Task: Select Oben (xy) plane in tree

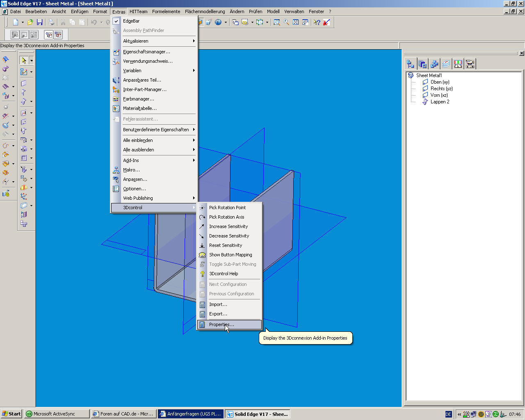Action: (x=440, y=82)
